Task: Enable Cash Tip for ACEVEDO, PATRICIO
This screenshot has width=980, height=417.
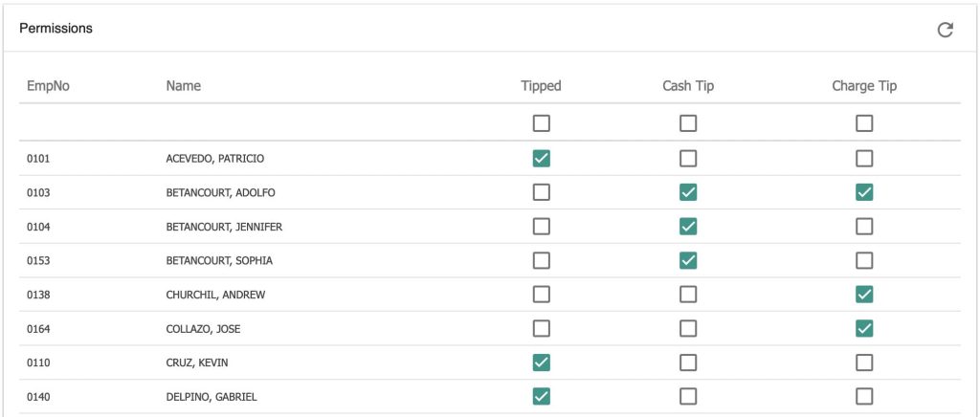Action: tap(688, 159)
